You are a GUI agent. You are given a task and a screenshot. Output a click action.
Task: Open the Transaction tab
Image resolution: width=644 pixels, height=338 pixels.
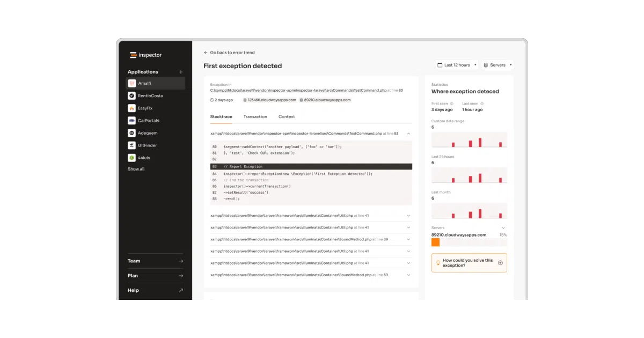click(255, 116)
